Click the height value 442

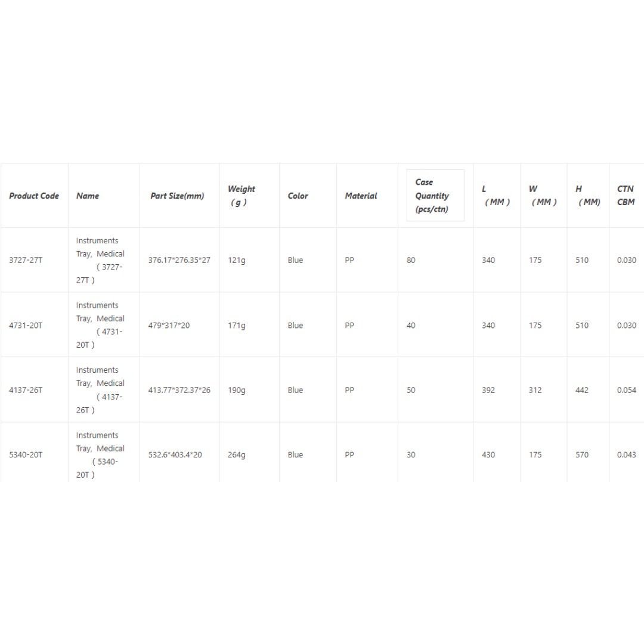pyautogui.click(x=581, y=390)
